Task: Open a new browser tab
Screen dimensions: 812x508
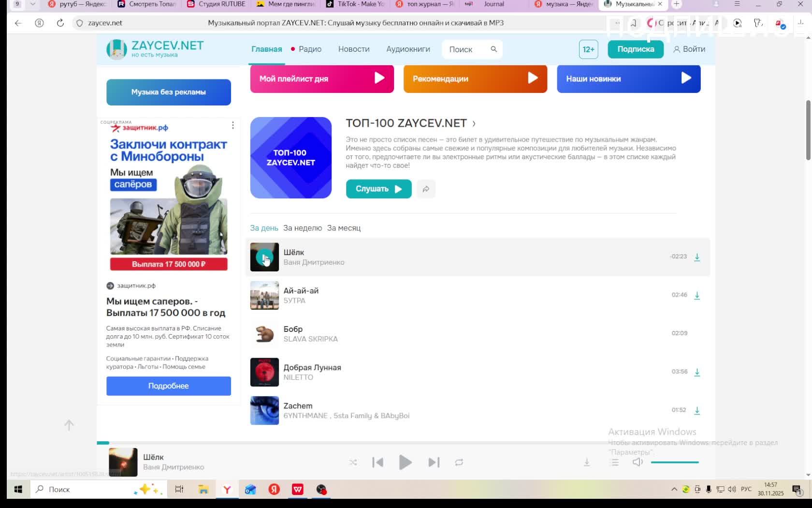Action: (677, 4)
